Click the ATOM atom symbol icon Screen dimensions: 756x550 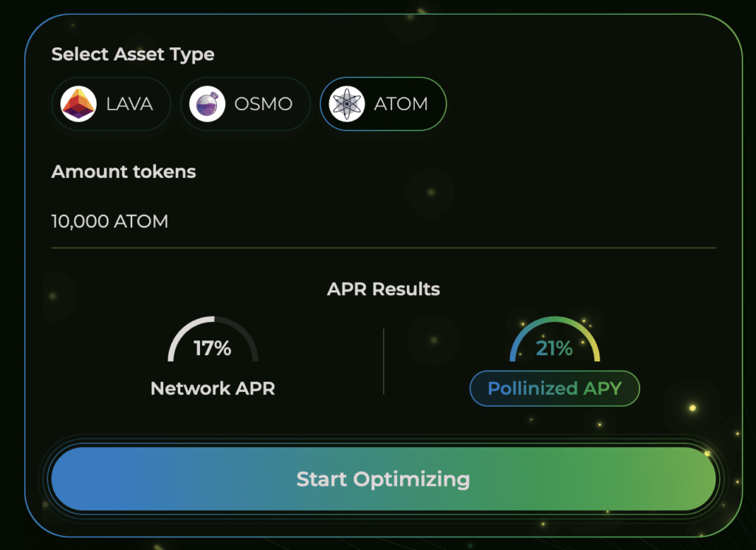tap(346, 103)
